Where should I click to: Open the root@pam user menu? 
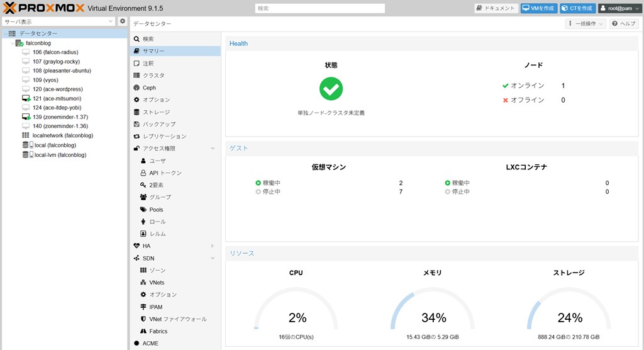click(x=619, y=8)
